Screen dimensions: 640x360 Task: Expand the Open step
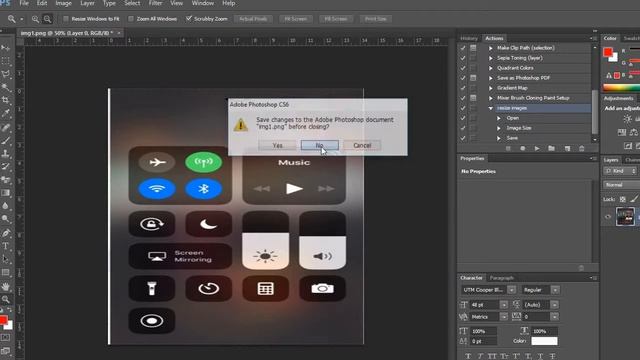[499, 118]
